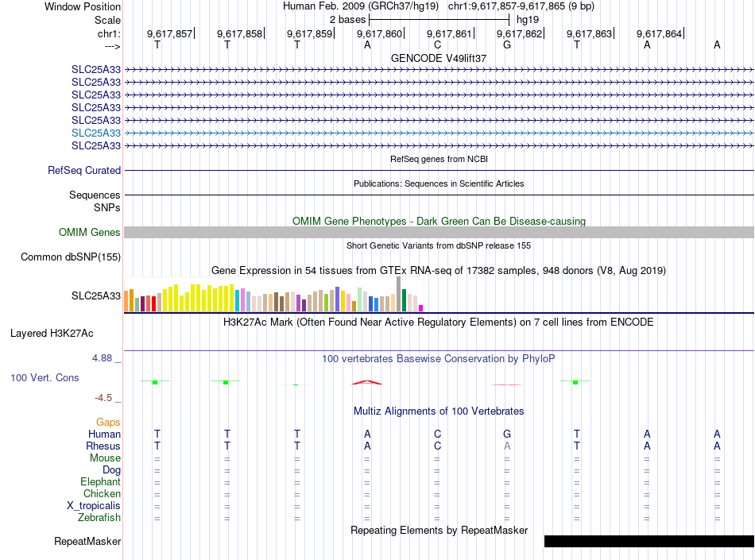Click the X_tropicalis species label
755x560 pixels.
94,506
